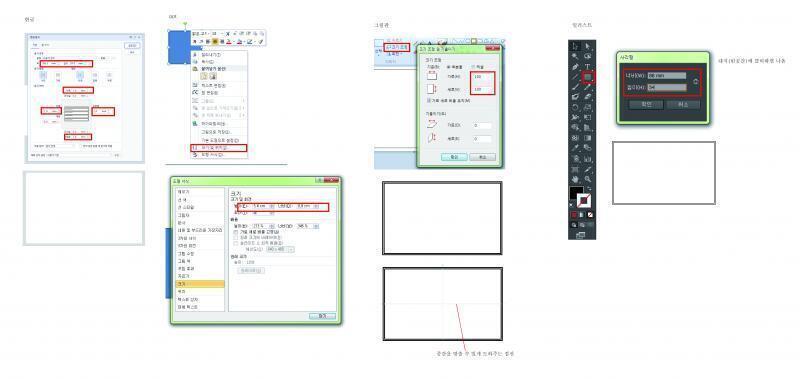This screenshot has height=379, width=800.
Task: Select the Line Segment tool
Action: pos(575,77)
